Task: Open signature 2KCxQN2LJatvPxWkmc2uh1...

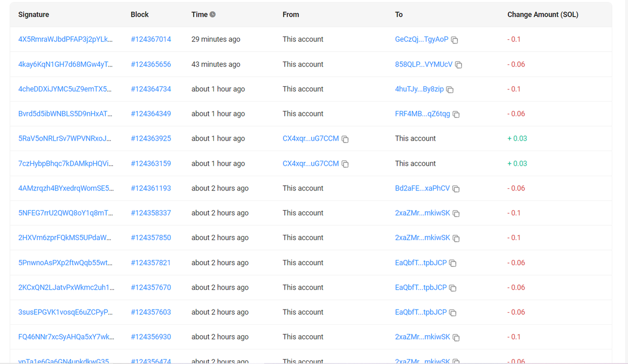Action: [66, 287]
